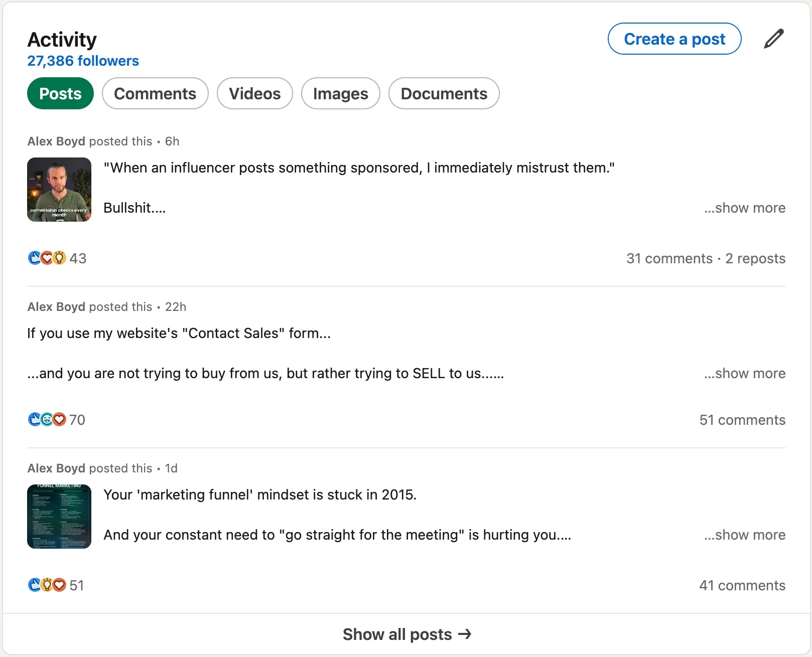Image resolution: width=812 pixels, height=657 pixels.
Task: Toggle the Videos filter
Action: pyautogui.click(x=254, y=93)
